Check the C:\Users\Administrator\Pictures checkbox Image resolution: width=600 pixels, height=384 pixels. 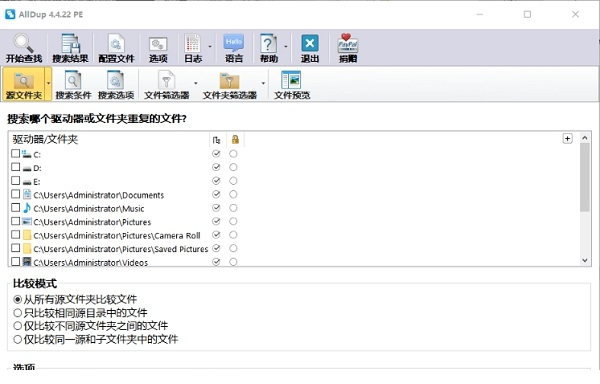coord(15,221)
